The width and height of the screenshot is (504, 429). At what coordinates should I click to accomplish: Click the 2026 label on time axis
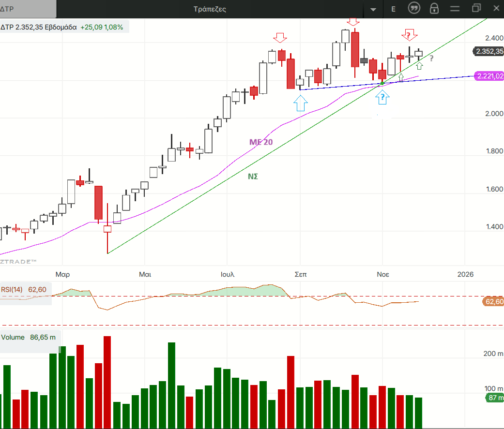[x=465, y=274]
